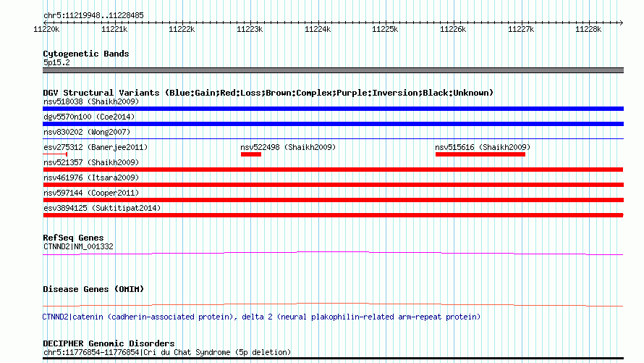This screenshot has width=644, height=363.
Task: Click the gray 5p15.2 cytogenetic band bar
Action: coord(333,70)
